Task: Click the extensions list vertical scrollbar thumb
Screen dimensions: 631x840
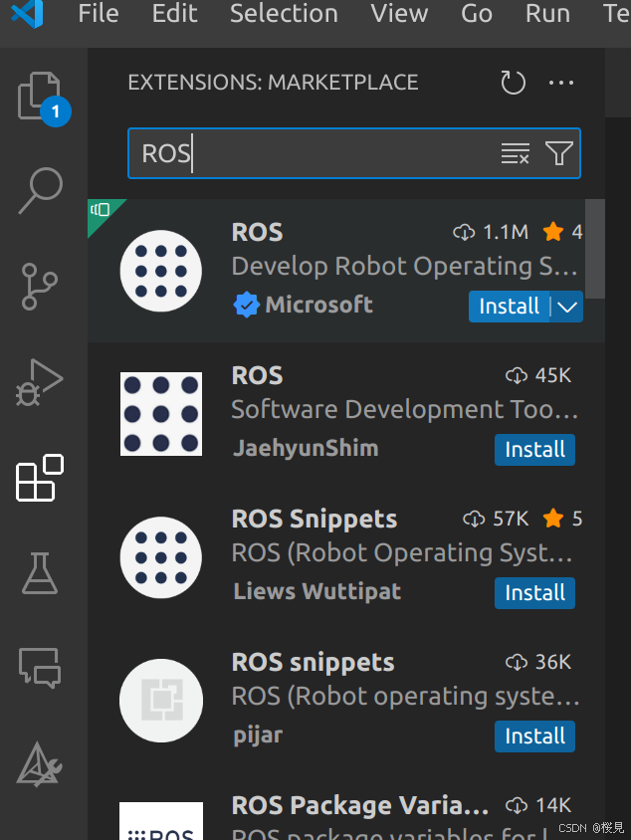Action: point(594,249)
